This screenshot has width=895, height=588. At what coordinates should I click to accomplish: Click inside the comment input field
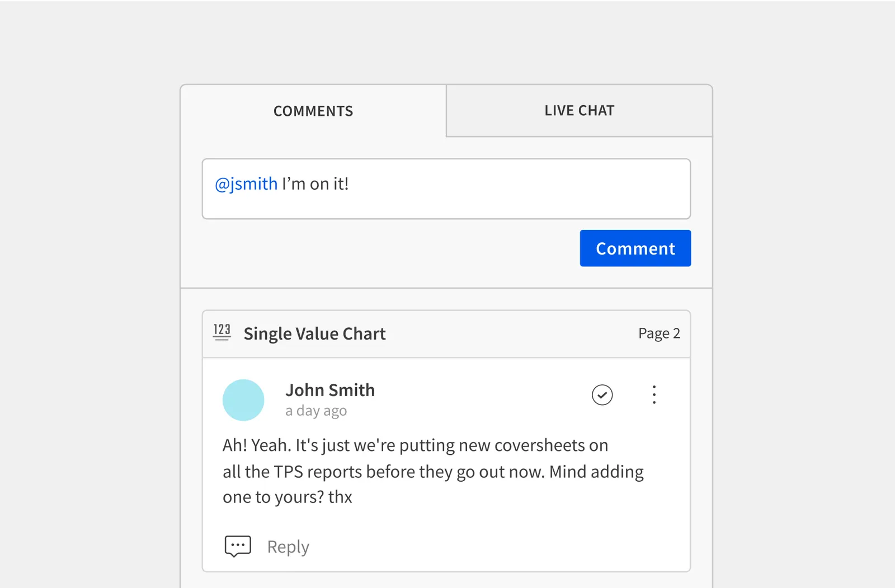[x=446, y=189]
